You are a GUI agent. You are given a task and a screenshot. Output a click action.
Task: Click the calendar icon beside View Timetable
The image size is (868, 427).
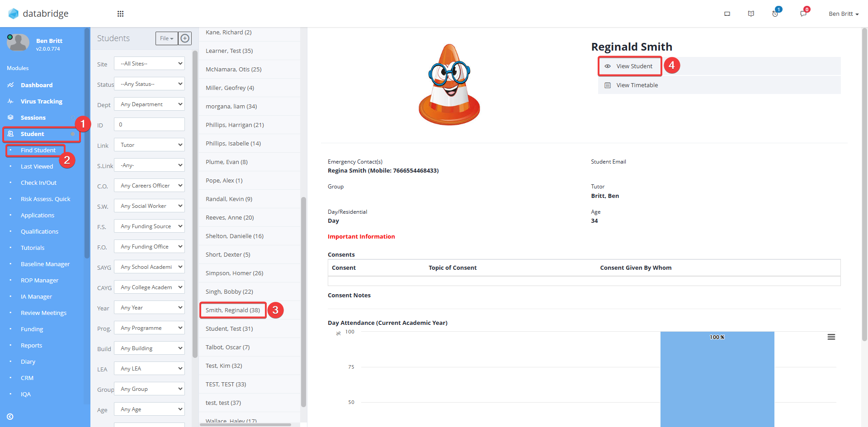(608, 85)
